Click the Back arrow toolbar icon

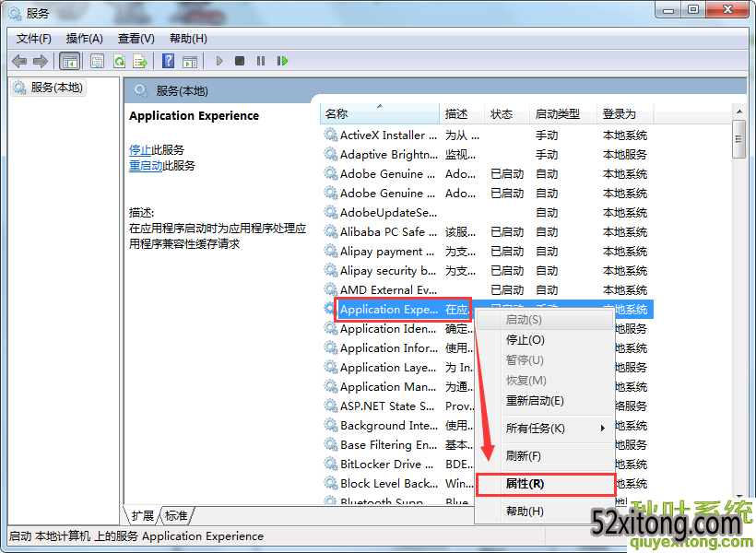click(x=19, y=61)
